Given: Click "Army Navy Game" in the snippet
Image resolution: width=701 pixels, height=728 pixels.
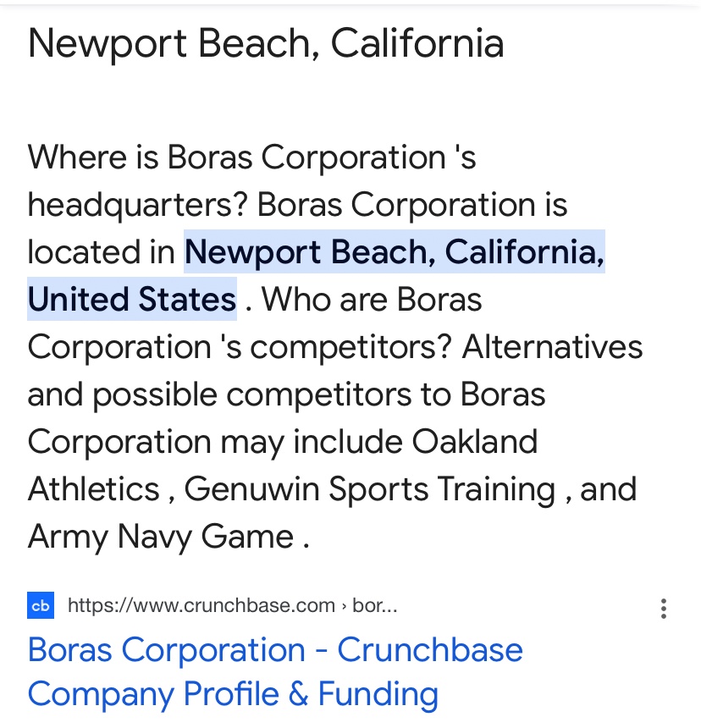Looking at the screenshot, I should 161,537.
